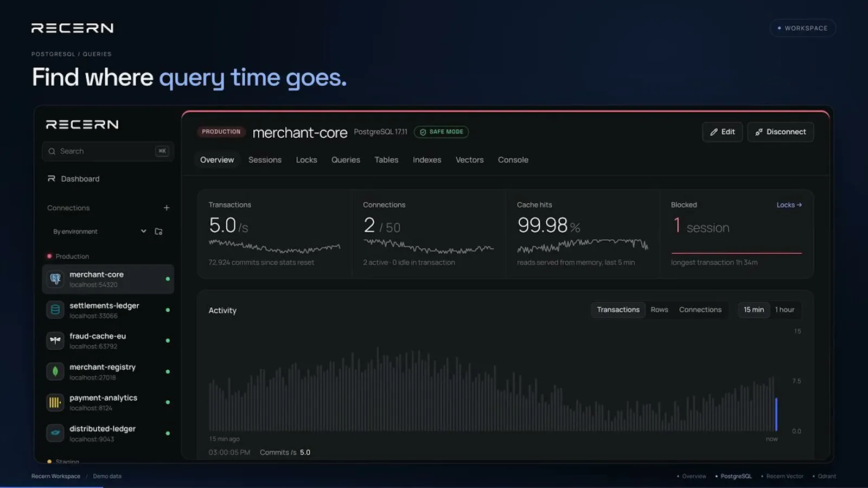Select the Queries tab
Viewport: 868px width, 488px height.
tap(346, 160)
